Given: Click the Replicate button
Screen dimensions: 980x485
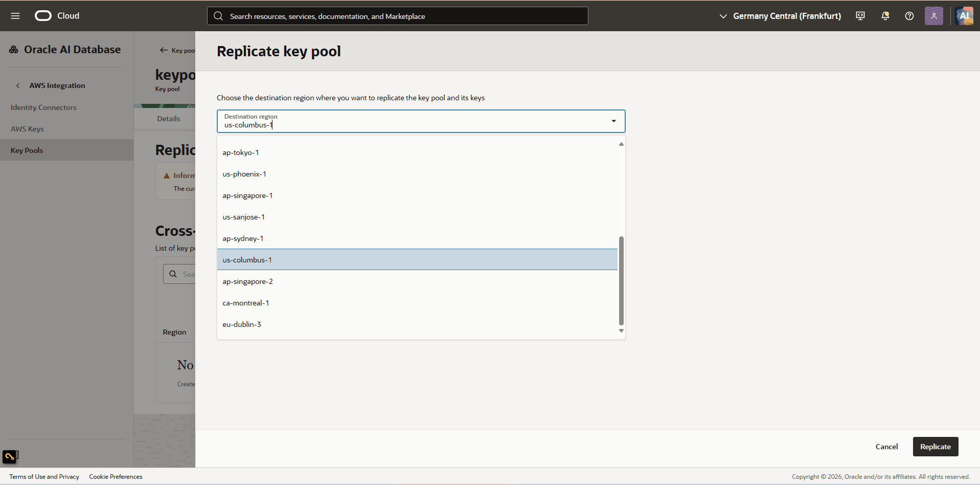Looking at the screenshot, I should tap(936, 447).
